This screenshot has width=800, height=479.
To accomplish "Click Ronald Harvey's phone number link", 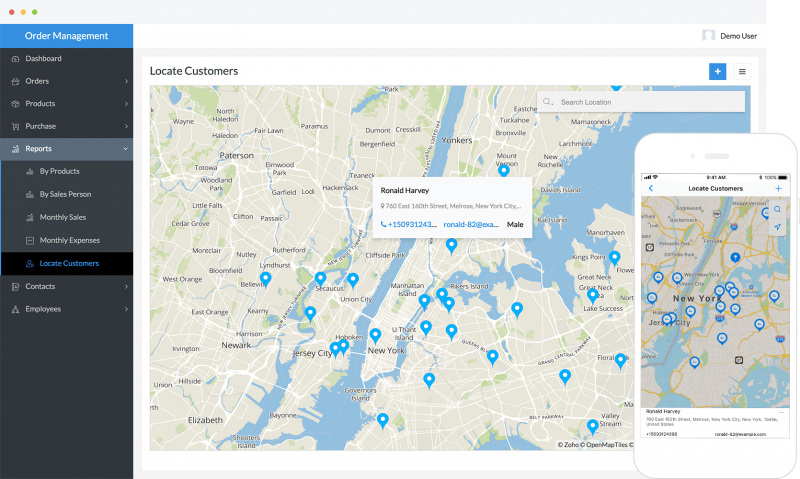I will [410, 225].
